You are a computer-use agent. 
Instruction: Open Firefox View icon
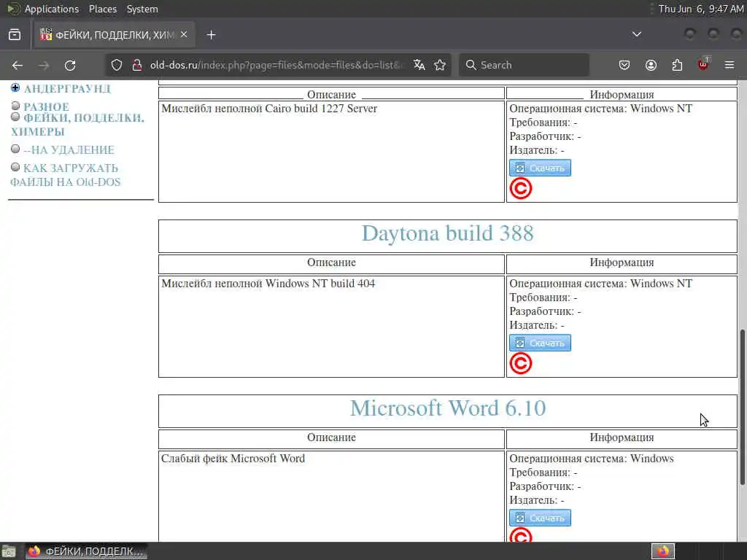(x=15, y=35)
